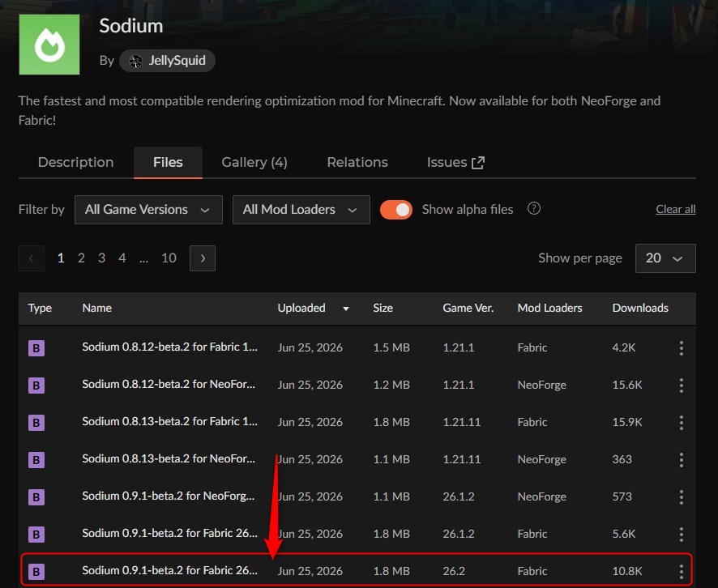Open more options for 4.2K downloads row
Viewport: 718px width, 588px height.
pos(682,348)
